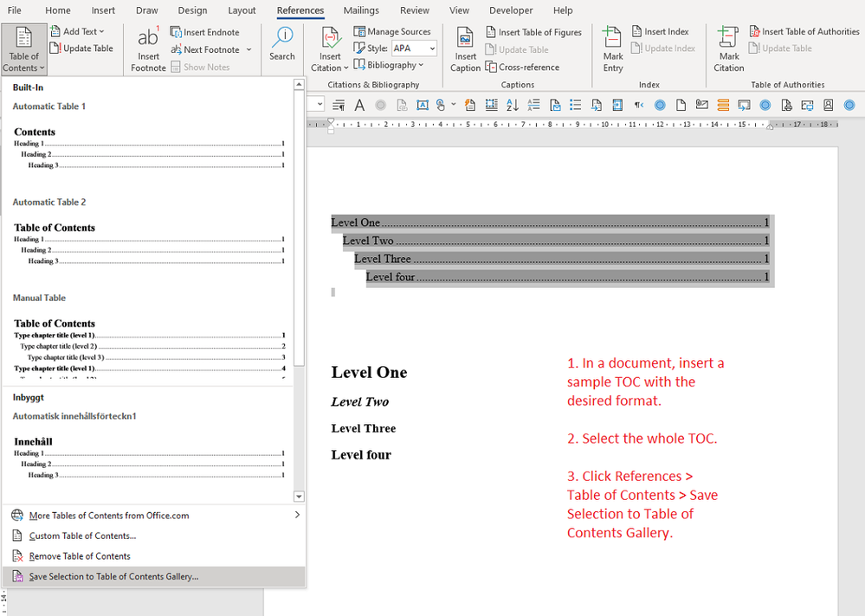Open Custom Table of Contents dialog
Screen dimensions: 865x616
click(x=154, y=536)
